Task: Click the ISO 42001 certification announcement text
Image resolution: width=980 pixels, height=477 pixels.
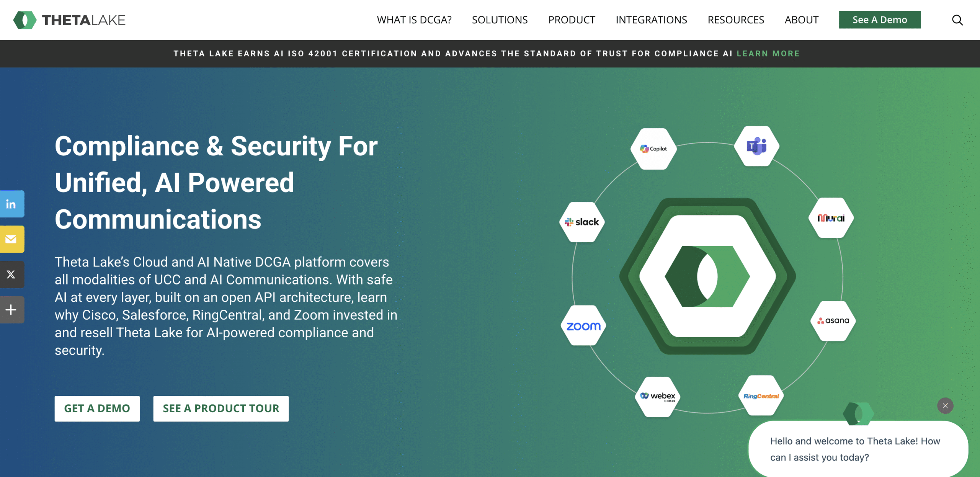Action: point(453,54)
